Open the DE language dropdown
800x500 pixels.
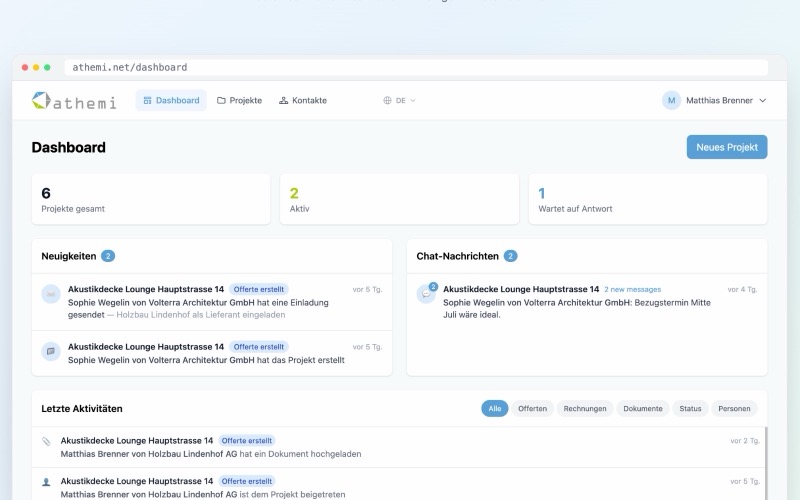pos(399,101)
